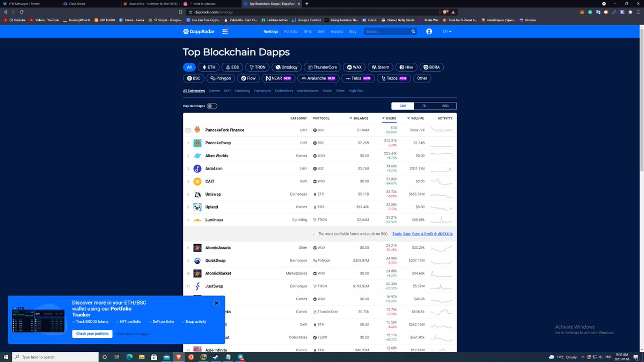
Task: Sort the table by Balance
Action: [358, 118]
